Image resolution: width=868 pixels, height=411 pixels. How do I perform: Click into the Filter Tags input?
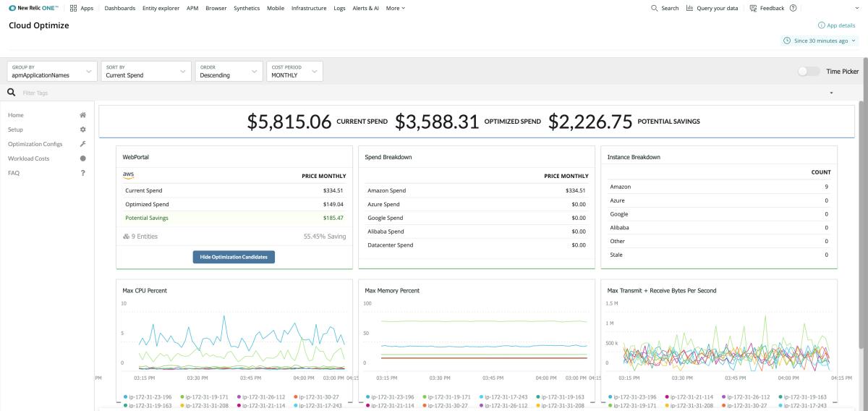point(423,93)
